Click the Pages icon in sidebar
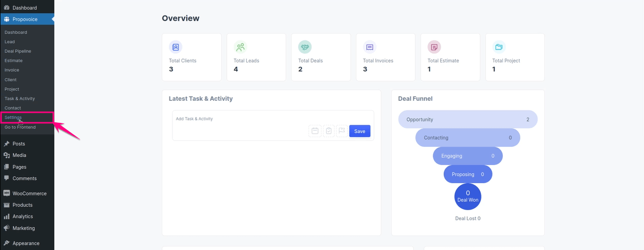Image resolution: width=644 pixels, height=250 pixels. pos(6,167)
